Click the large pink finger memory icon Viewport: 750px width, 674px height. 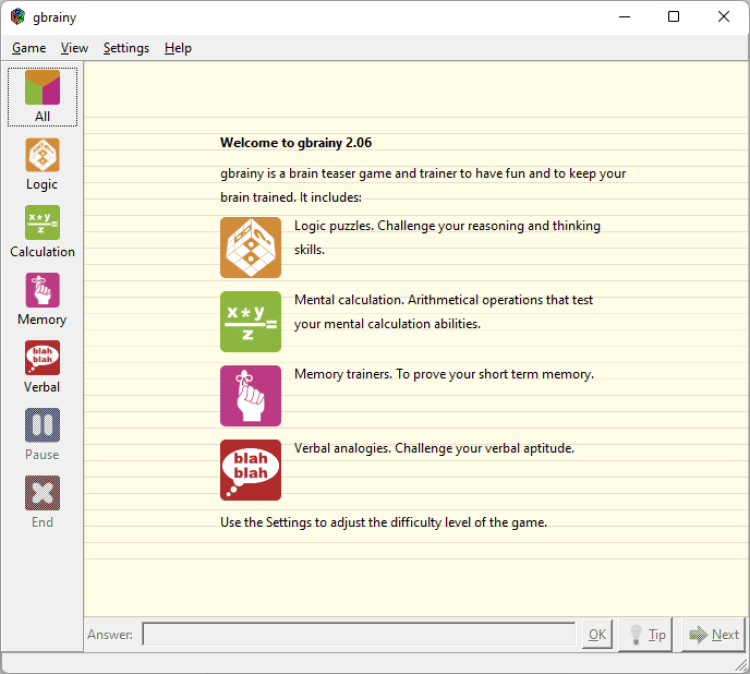coord(251,396)
